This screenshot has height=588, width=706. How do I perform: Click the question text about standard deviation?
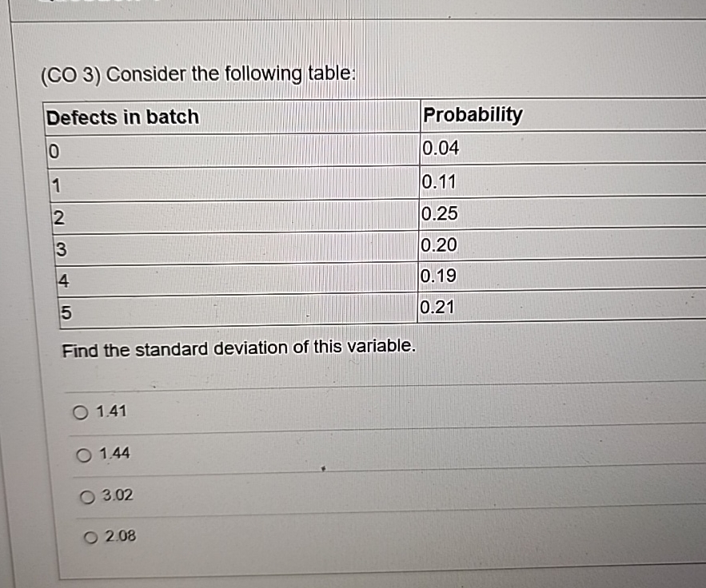click(x=237, y=347)
